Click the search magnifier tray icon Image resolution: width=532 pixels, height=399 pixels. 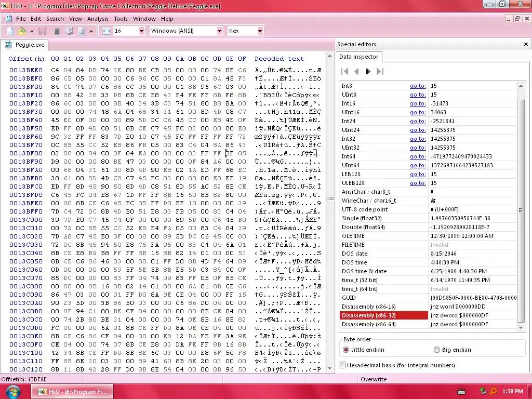tap(493, 392)
